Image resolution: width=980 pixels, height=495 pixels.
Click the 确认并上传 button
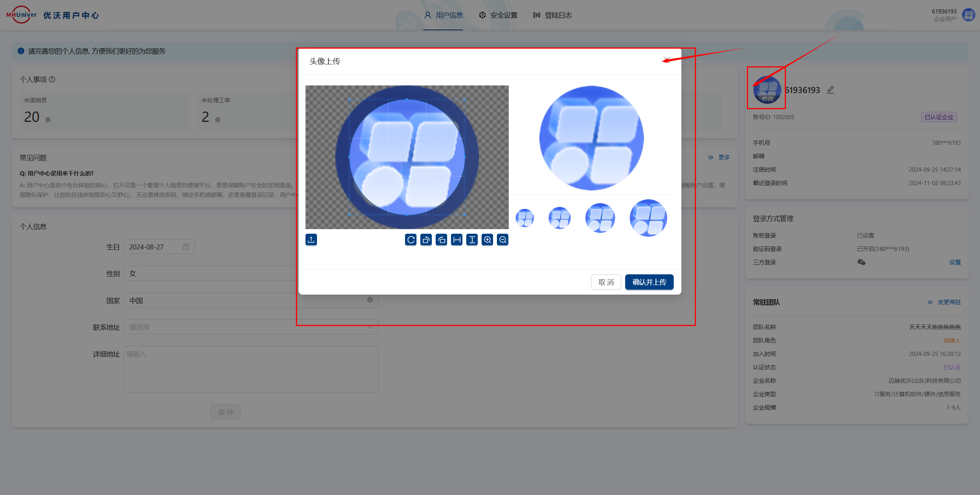pyautogui.click(x=649, y=282)
